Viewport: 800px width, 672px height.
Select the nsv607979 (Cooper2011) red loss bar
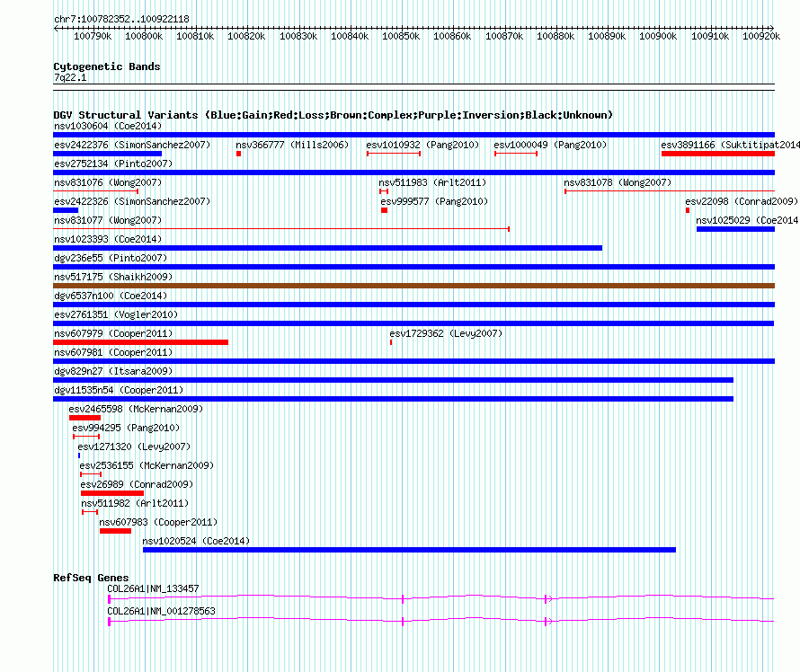[x=140, y=342]
